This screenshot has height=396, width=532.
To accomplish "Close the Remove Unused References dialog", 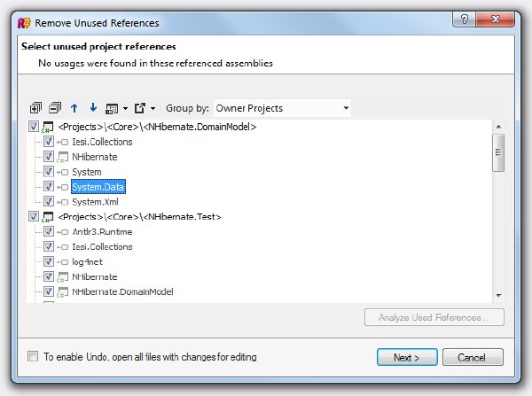I will pos(496,19).
